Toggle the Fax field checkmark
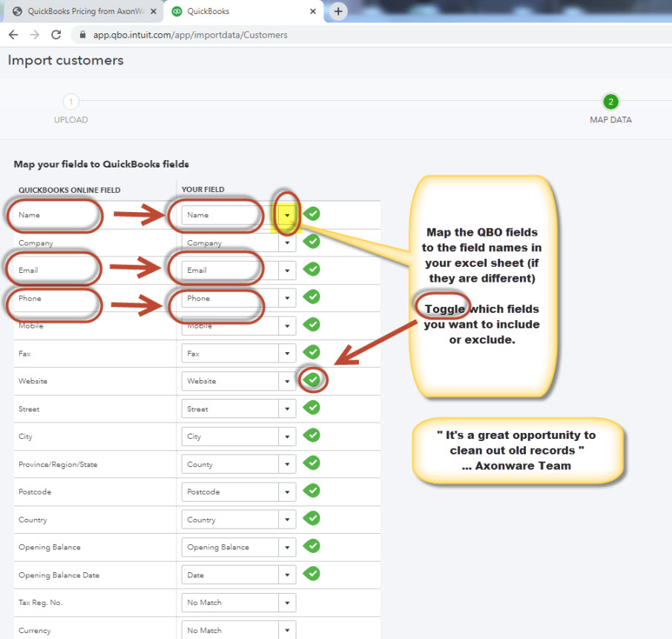This screenshot has height=639, width=672. (312, 352)
